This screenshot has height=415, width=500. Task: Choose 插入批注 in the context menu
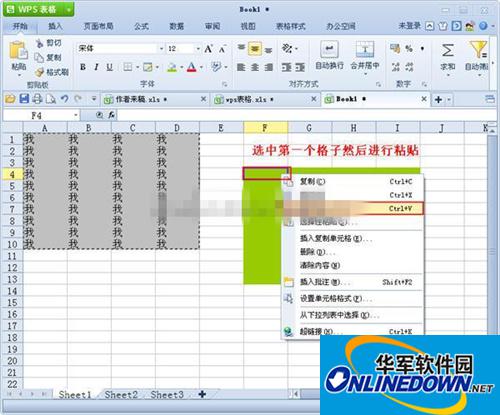[x=353, y=282]
